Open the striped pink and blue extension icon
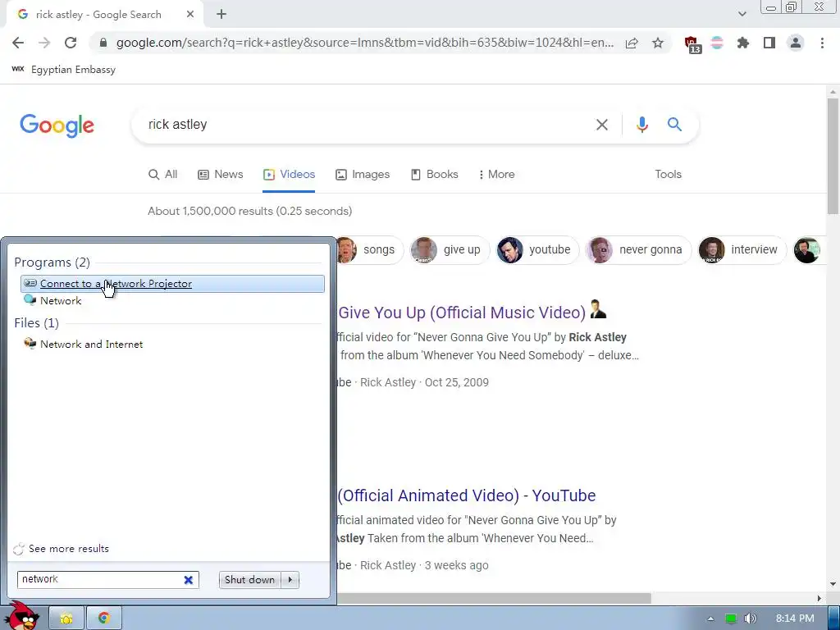The width and height of the screenshot is (840, 630). (717, 43)
